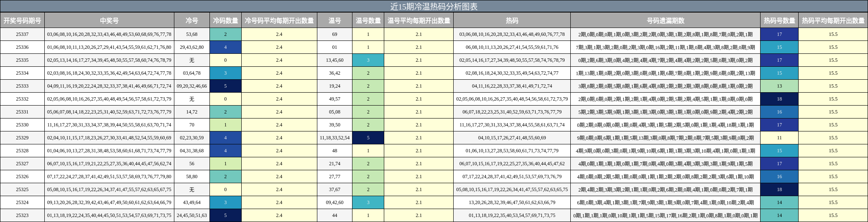This screenshot has height=222, width=868.
Task: Click the 冷码数量 column header
Action: click(225, 20)
